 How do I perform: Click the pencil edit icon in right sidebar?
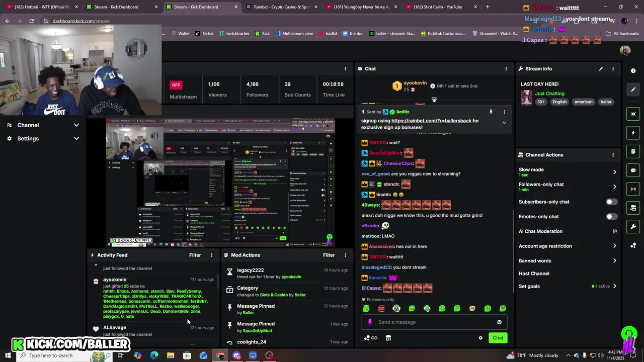[x=633, y=89]
